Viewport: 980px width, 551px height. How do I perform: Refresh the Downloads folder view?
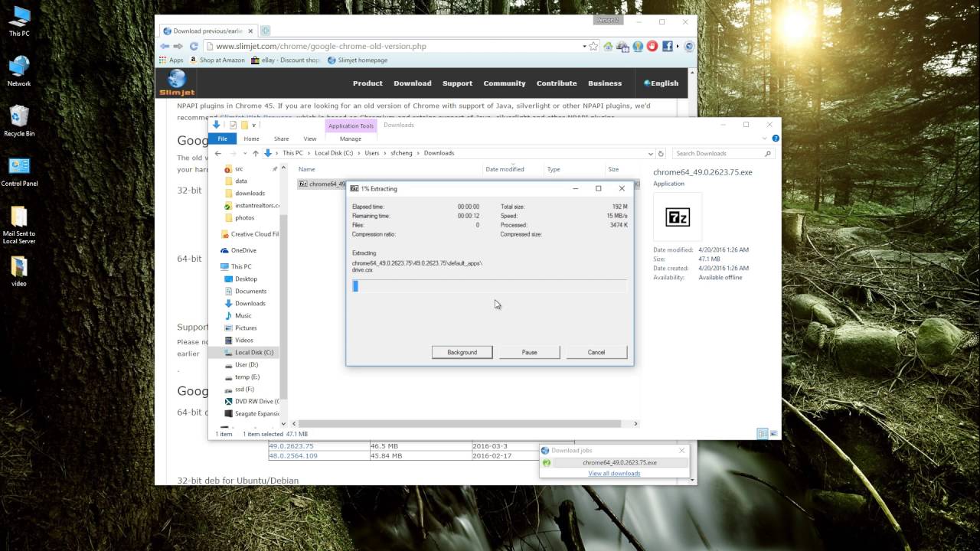tap(661, 153)
